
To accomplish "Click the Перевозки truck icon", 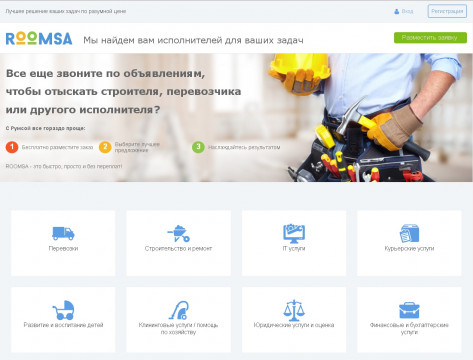I will click(63, 233).
